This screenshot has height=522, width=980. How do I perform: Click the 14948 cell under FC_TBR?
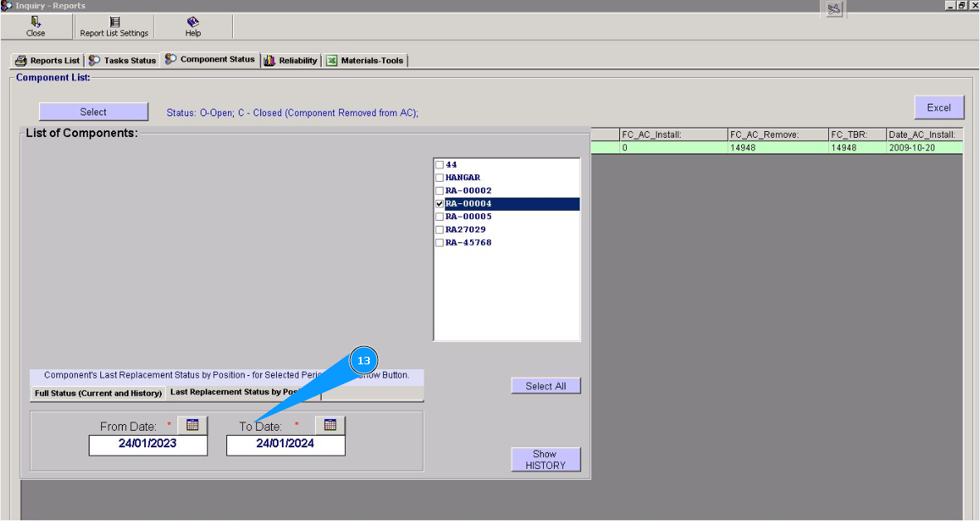[x=857, y=148]
